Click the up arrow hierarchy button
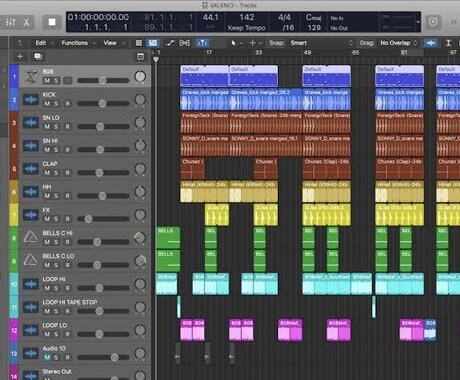Image resolution: width=460 pixels, height=380 pixels. pyautogui.click(x=20, y=43)
